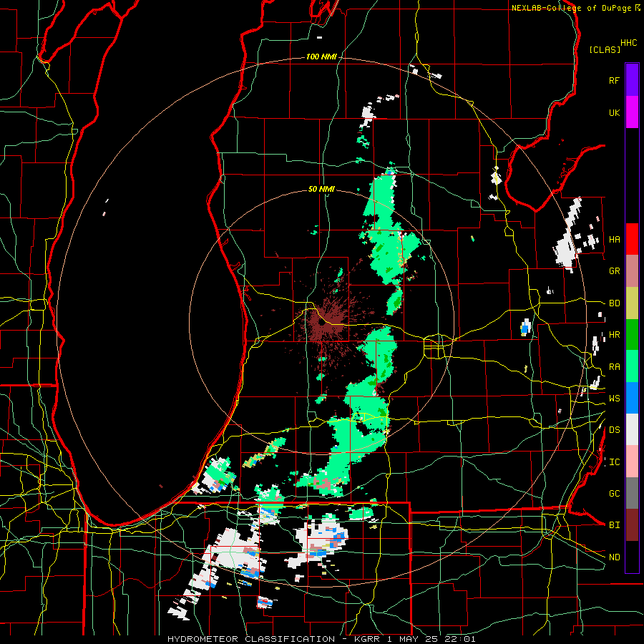Image resolution: width=644 pixels, height=644 pixels.
Task: Click the 'GR' legend label text
Action: pos(614,271)
